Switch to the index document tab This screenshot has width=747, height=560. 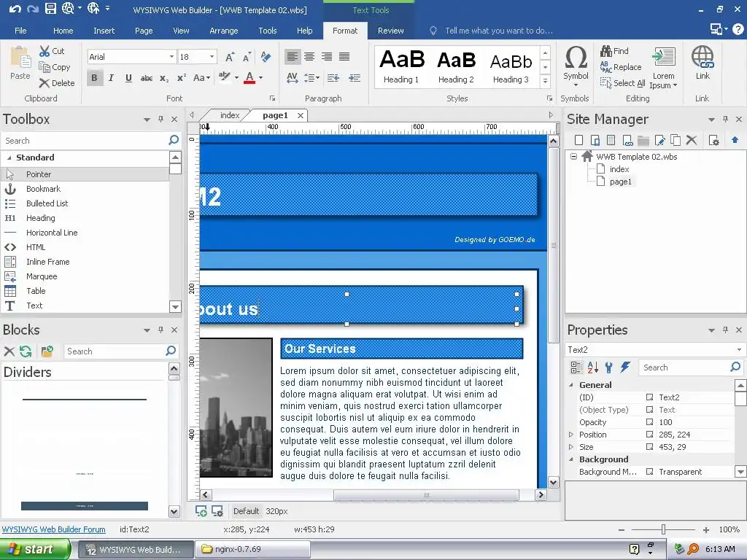[x=230, y=115]
